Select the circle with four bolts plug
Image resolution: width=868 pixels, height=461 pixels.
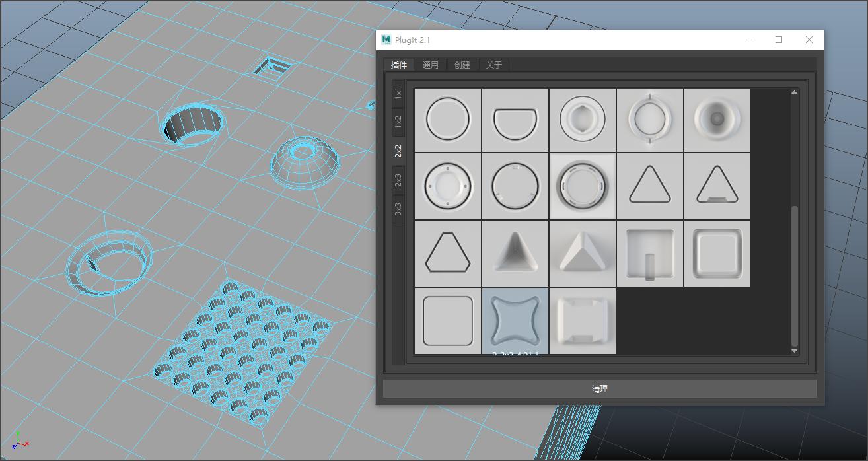(448, 186)
